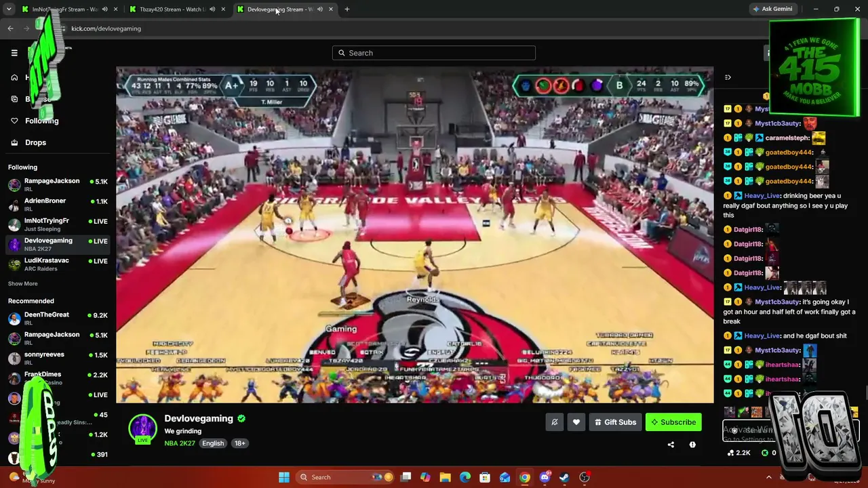This screenshot has height=488, width=868.
Task: Open the Windows Start menu
Action: pos(284,477)
